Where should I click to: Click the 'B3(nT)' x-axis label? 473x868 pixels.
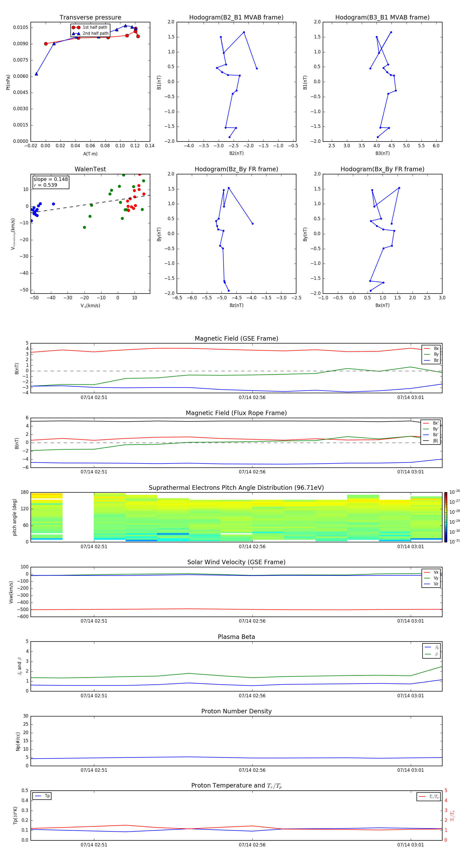[382, 154]
